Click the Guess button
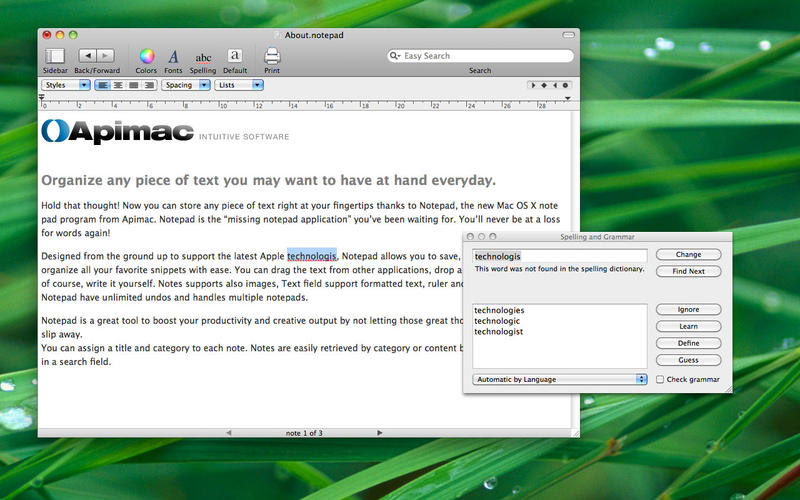Viewport: 800px width, 500px height. tap(688, 360)
